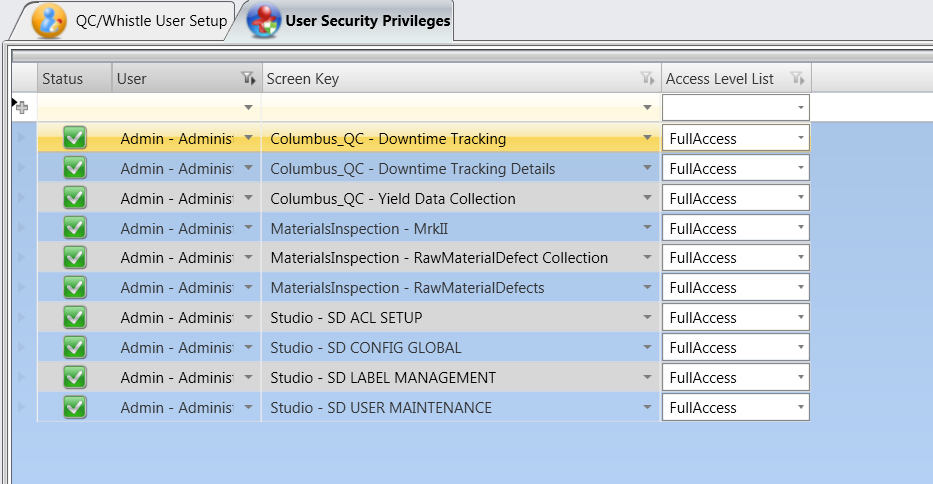Open Screen Key dropdown for SD ACL SETUP row
Viewport: 933px width, 484px height.
point(647,317)
